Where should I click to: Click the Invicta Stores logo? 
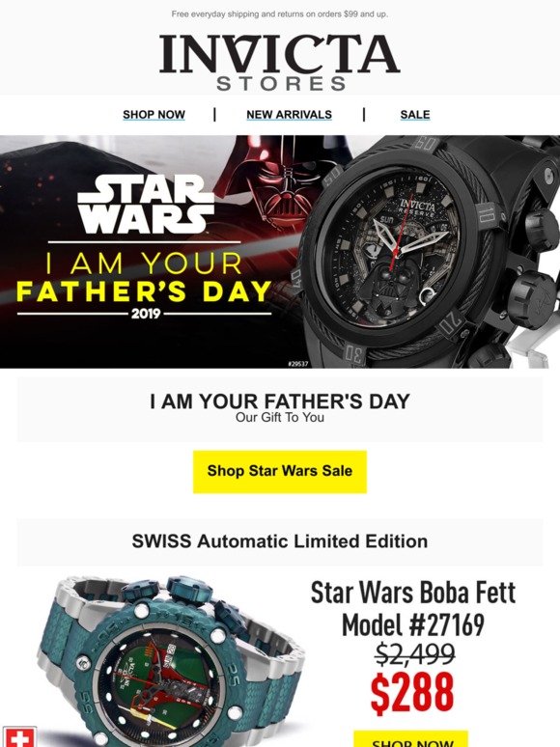coord(280,62)
